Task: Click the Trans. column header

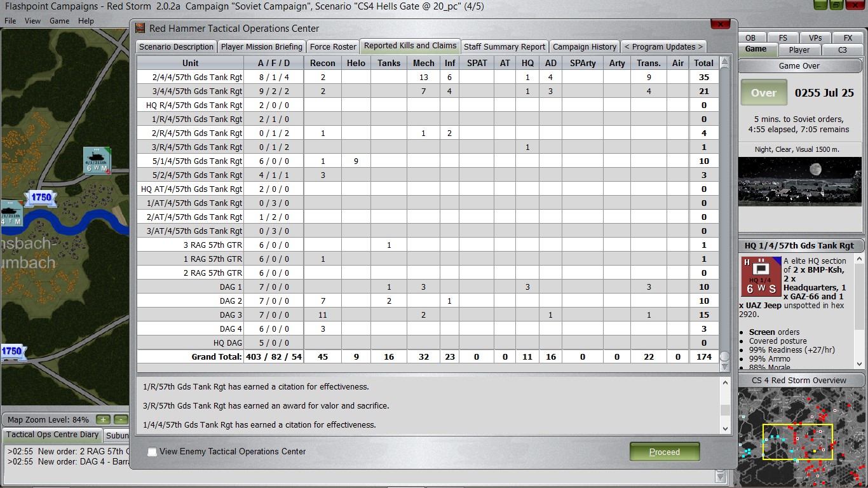Action: 648,63
